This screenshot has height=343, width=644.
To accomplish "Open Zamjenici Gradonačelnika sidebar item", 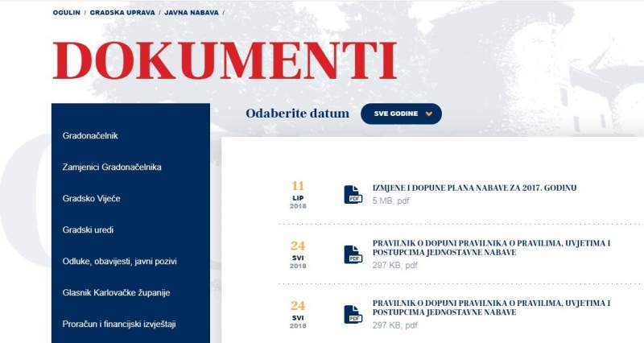I will [112, 167].
